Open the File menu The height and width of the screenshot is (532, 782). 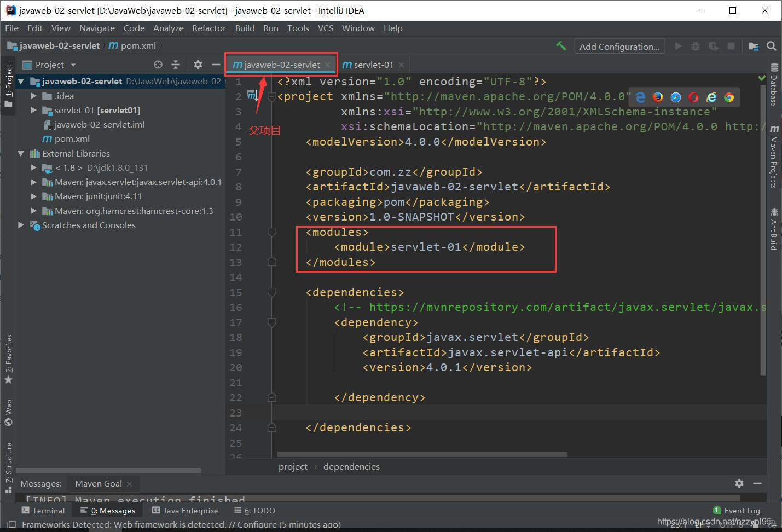(11, 28)
